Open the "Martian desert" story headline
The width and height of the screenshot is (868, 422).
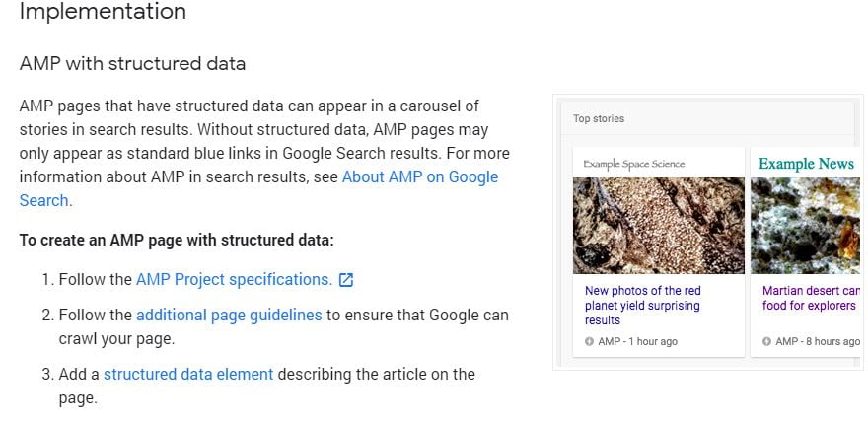(x=811, y=298)
